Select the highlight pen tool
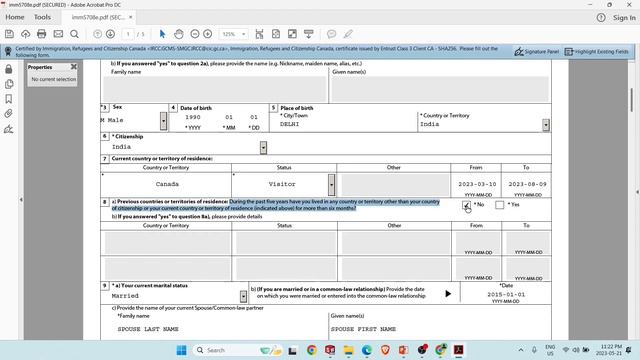Image resolution: width=640 pixels, height=360 pixels. [348, 34]
